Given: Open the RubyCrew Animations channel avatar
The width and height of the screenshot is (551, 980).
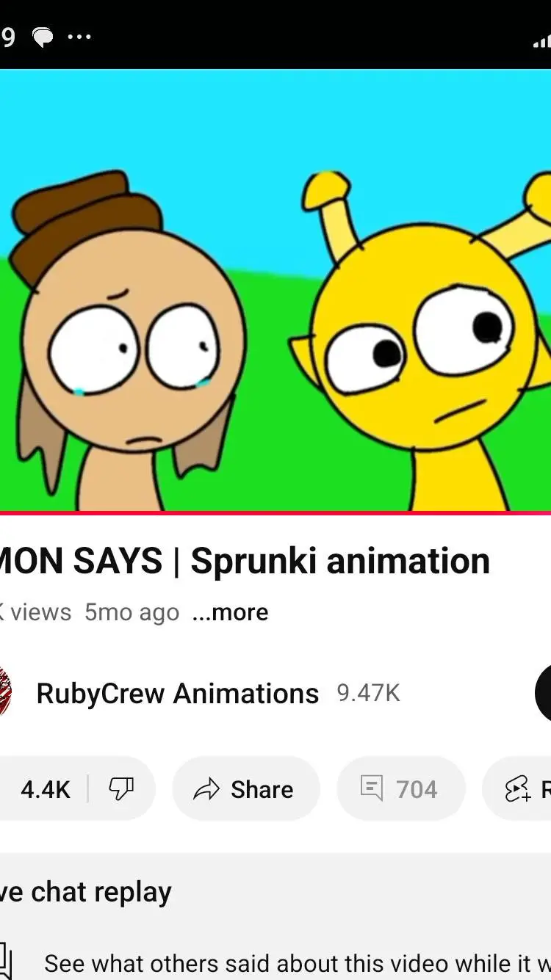Looking at the screenshot, I should (x=5, y=693).
